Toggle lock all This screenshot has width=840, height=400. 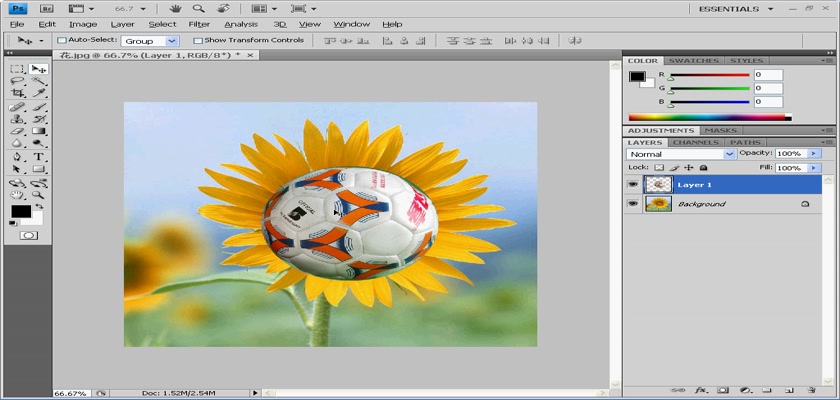coord(703,168)
